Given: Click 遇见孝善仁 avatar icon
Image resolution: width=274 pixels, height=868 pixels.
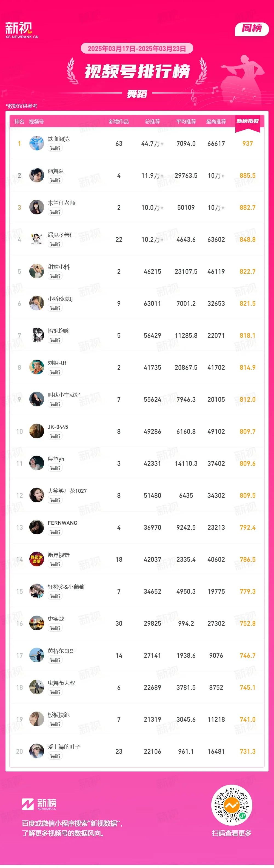Looking at the screenshot, I should pos(37,239).
